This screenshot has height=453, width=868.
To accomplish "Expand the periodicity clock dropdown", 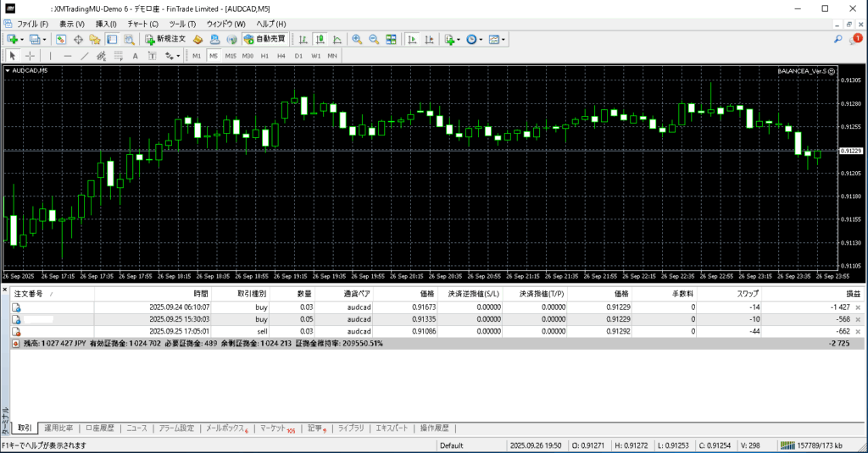I will pyautogui.click(x=481, y=39).
